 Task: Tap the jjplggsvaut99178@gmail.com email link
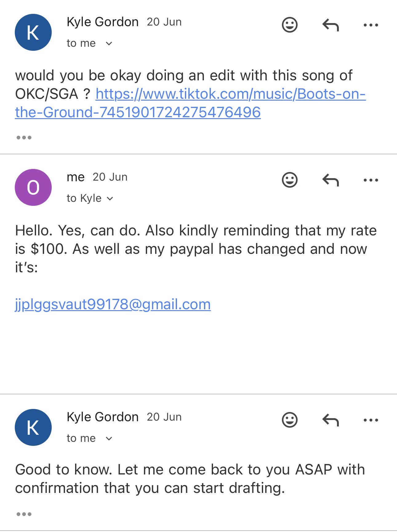(x=113, y=305)
